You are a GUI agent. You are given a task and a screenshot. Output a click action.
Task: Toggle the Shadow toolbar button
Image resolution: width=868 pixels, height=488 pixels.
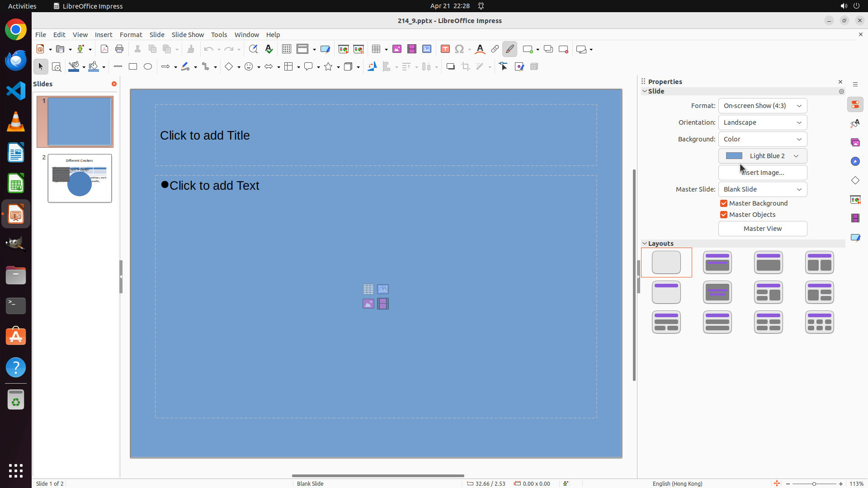[x=450, y=67]
